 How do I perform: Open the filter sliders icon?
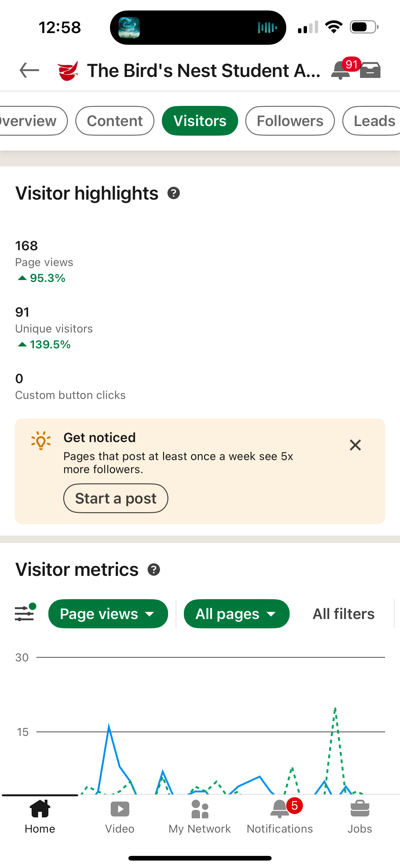pos(25,613)
